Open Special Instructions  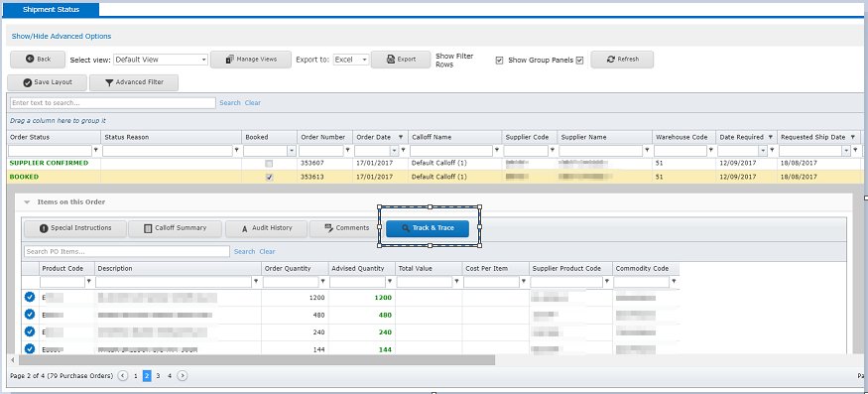pos(74,228)
